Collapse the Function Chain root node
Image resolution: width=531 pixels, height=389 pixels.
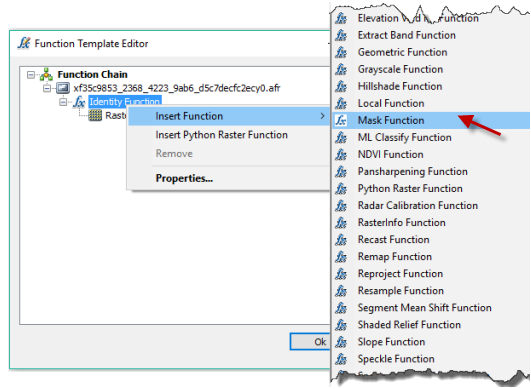coord(31,74)
